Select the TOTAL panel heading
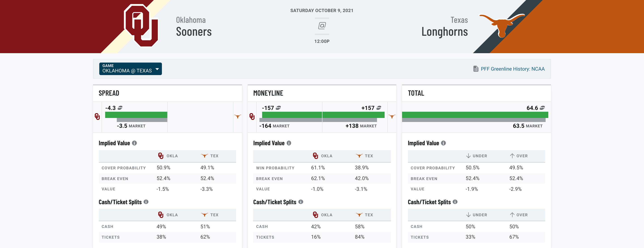644x248 pixels. [x=416, y=93]
